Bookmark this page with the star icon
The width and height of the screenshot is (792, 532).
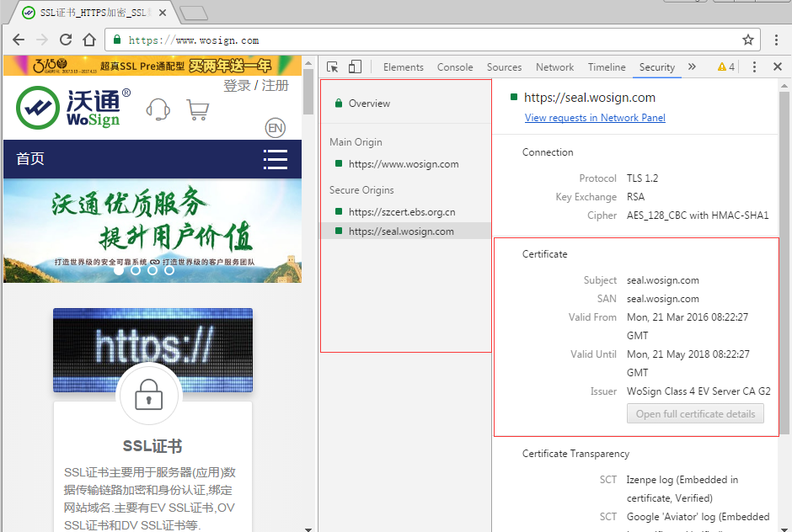747,40
